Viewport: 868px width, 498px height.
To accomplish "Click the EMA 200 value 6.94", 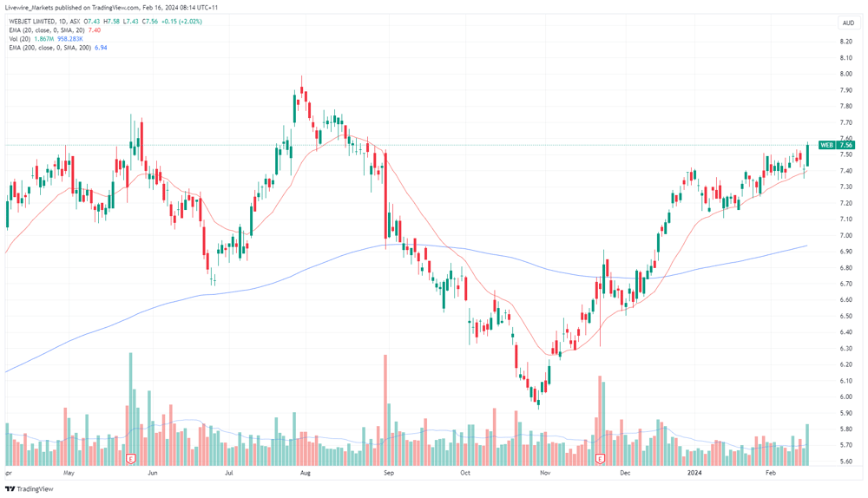I will [x=101, y=48].
